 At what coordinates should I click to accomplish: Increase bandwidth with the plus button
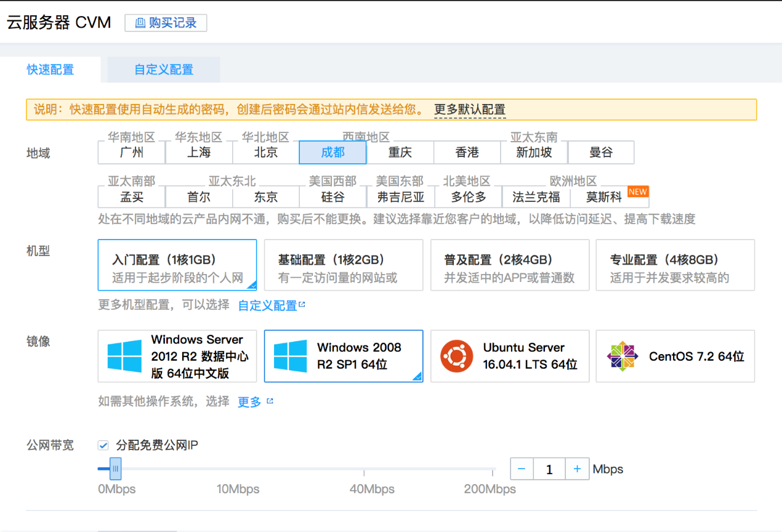tap(578, 469)
